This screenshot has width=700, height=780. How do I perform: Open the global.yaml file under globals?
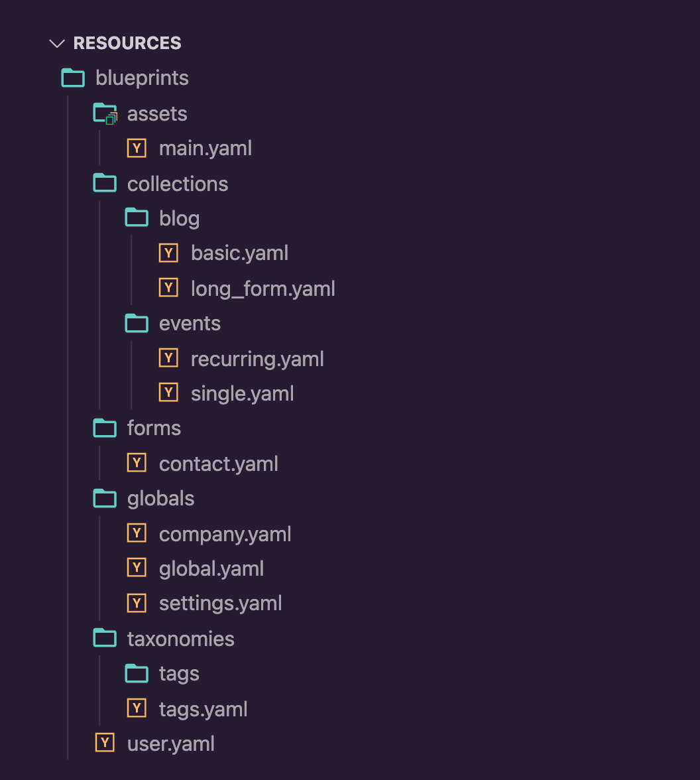tap(211, 568)
